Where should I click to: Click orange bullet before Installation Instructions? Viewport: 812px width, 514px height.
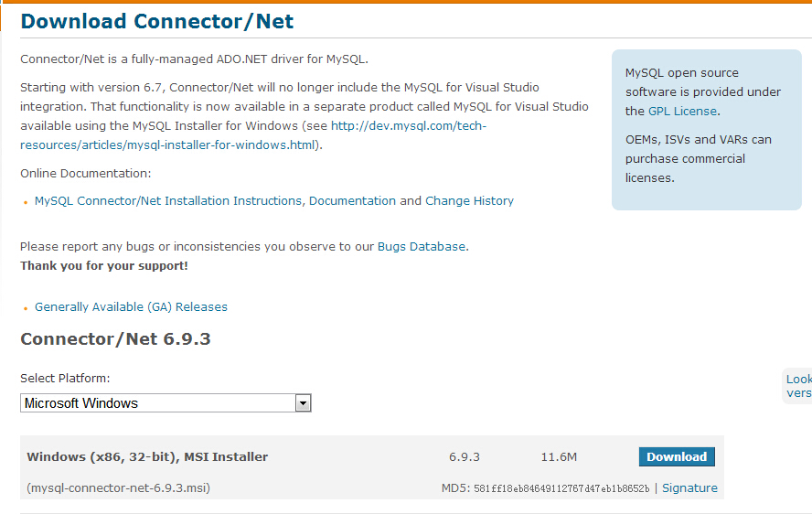[x=26, y=202]
